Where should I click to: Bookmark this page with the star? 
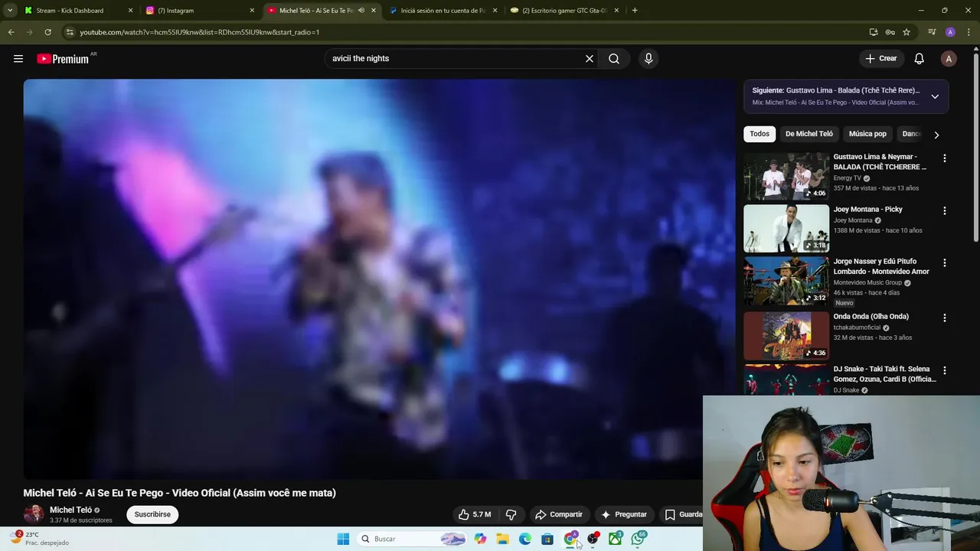(906, 32)
